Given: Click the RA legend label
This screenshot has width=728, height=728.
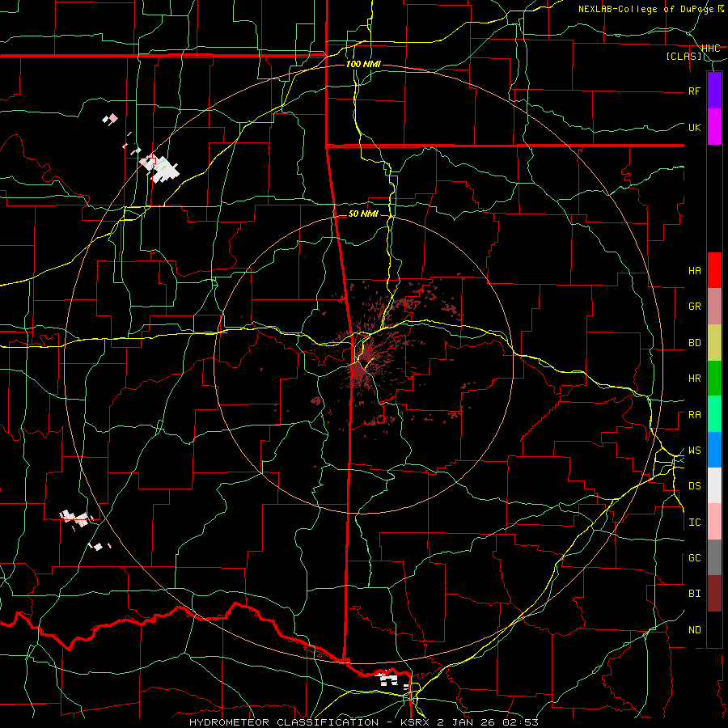Looking at the screenshot, I should pyautogui.click(x=694, y=414).
